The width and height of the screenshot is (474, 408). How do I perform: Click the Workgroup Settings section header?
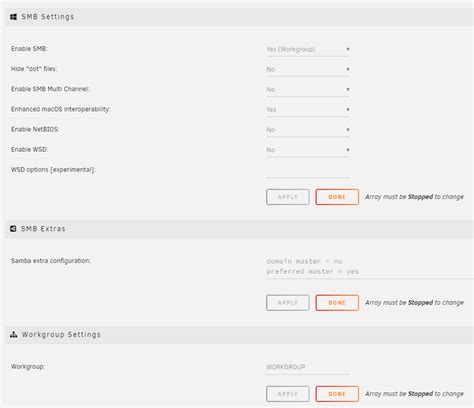[239, 335]
